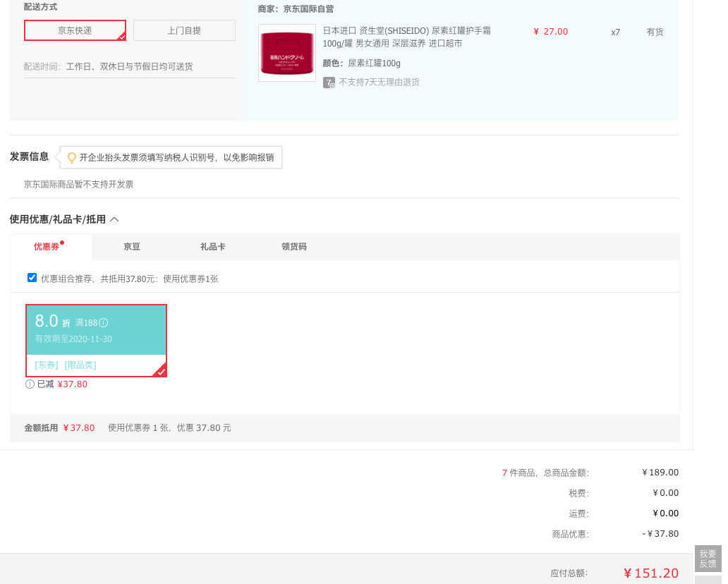Image resolution: width=728 pixels, height=584 pixels.
Task: Open the 资生堂 尿素红罐护手霜 product link
Action: [407, 37]
